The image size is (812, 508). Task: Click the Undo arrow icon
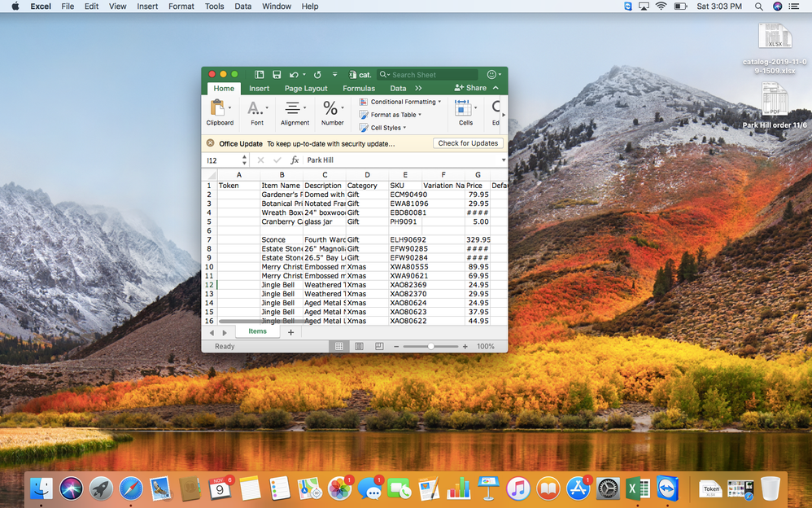click(x=293, y=74)
